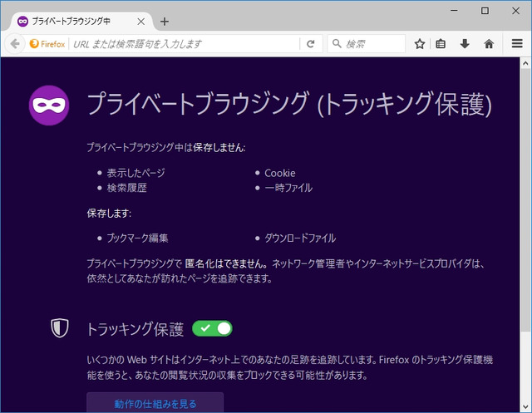This screenshot has height=413, width=532.
Task: Click the scrollbar up arrow
Action: tap(525, 63)
